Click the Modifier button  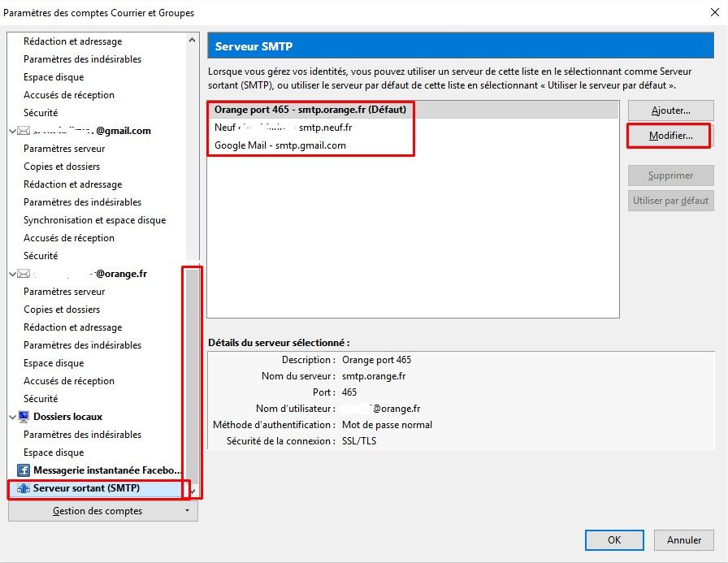pos(669,136)
